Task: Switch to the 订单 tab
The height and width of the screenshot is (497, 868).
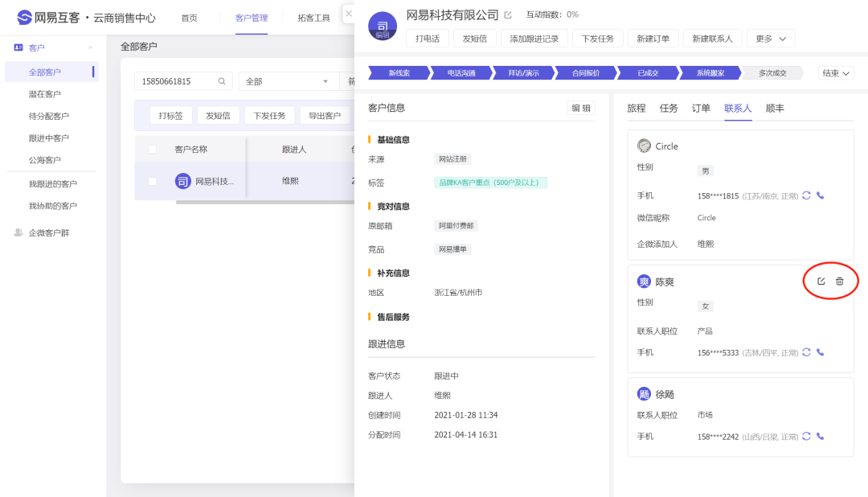Action: click(x=701, y=108)
